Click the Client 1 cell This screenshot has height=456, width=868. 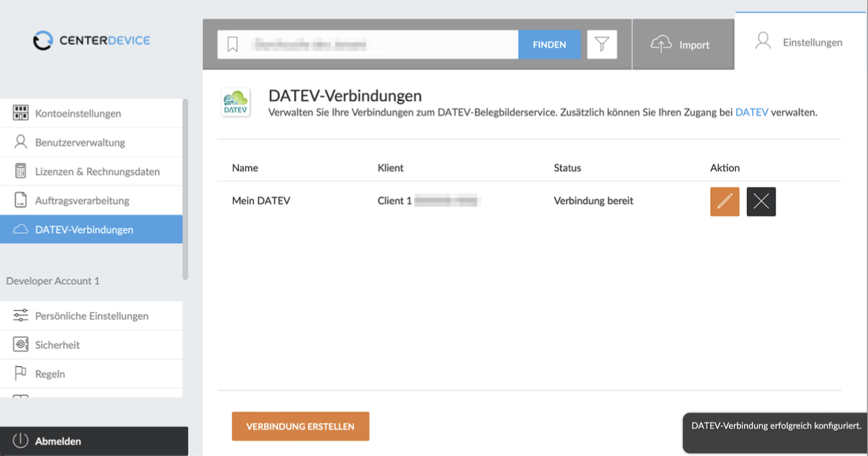pos(429,201)
